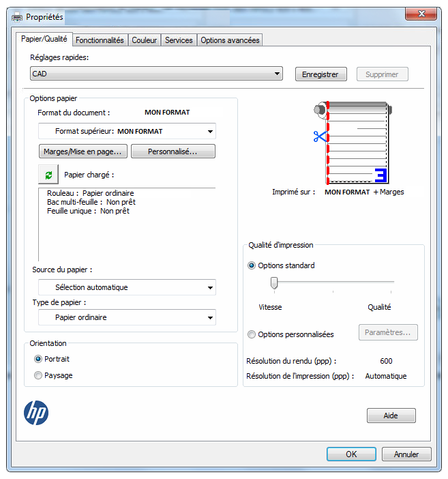
Task: Open the Couleur tab
Action: (145, 40)
